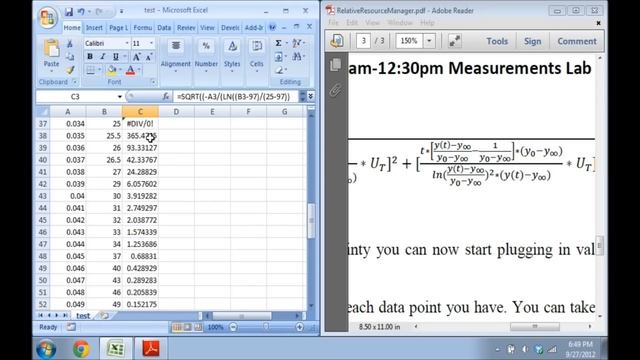The height and width of the screenshot is (360, 640).
Task: Expand the formula bar chevron
Action: coord(311,96)
